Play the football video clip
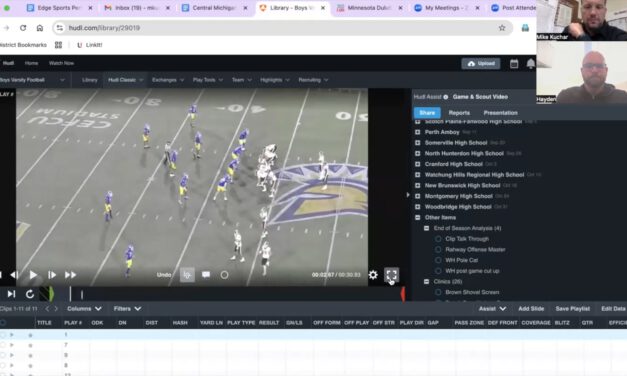The image size is (627, 376). coord(33,275)
